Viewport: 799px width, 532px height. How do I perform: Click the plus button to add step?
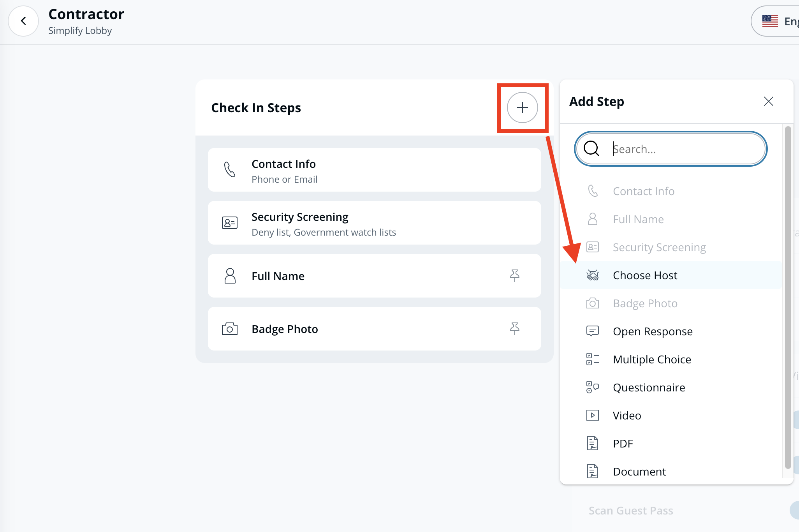(x=522, y=107)
